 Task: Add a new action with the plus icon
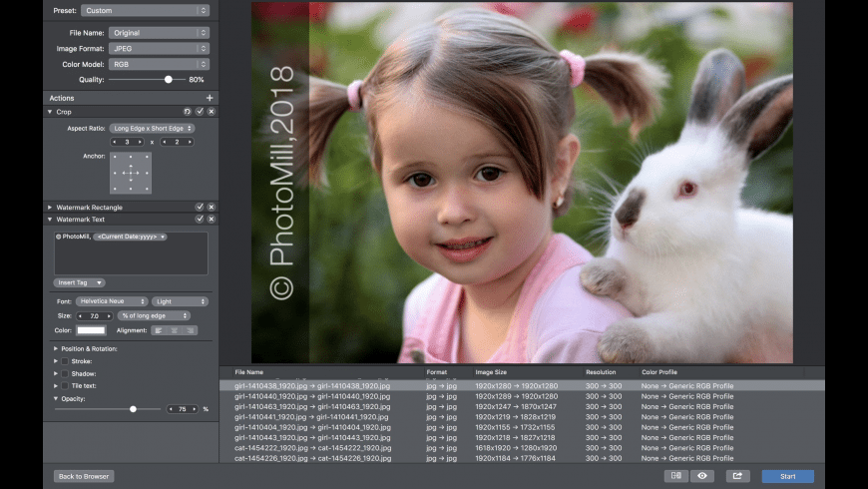point(210,98)
